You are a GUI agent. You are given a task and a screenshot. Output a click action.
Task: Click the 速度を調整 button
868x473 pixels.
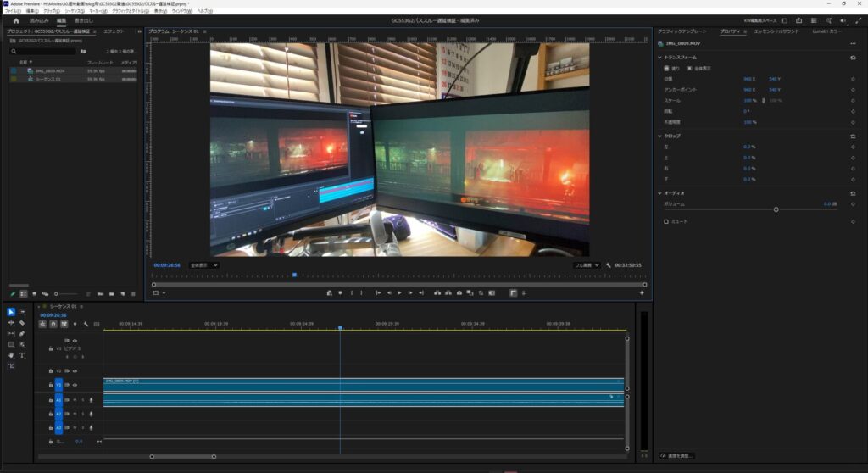click(x=677, y=455)
